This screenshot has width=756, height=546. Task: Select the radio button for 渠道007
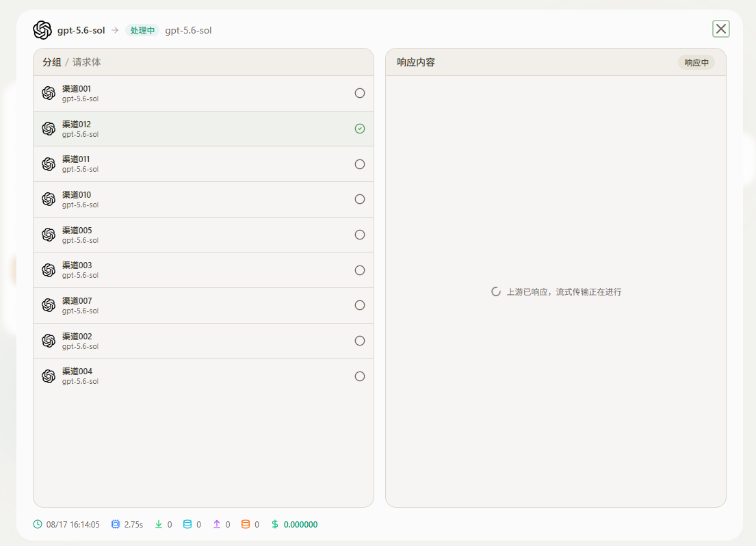click(360, 305)
